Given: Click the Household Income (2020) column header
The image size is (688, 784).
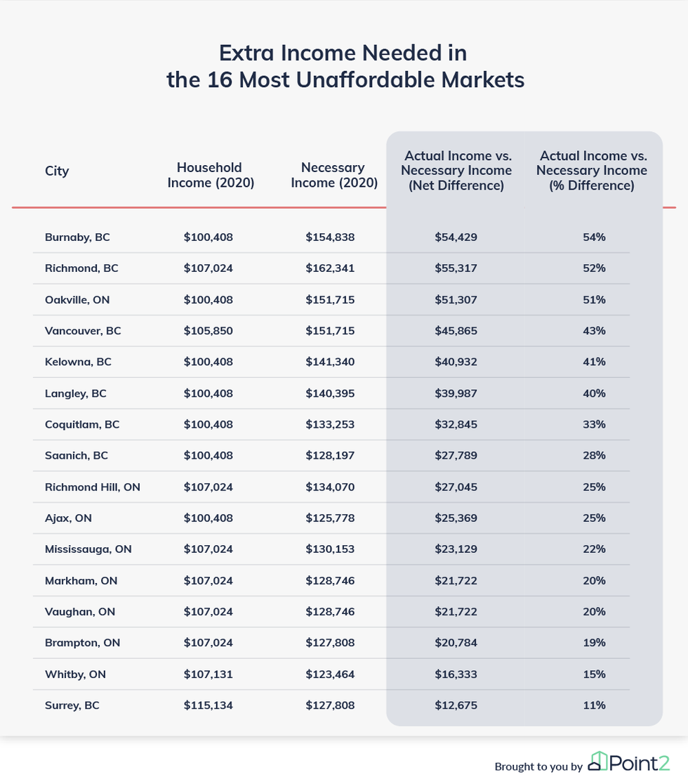Looking at the screenshot, I should point(211,175).
